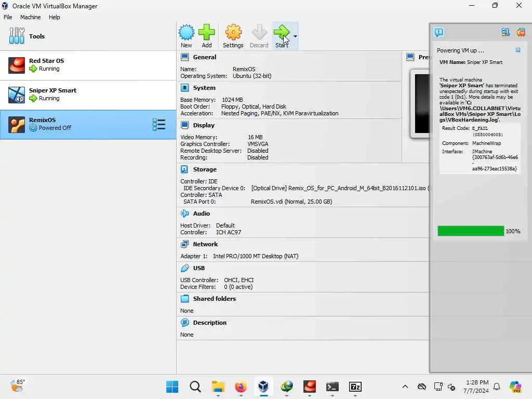Click the Preview section monitor icon
The height and width of the screenshot is (399, 532).
[x=410, y=57]
